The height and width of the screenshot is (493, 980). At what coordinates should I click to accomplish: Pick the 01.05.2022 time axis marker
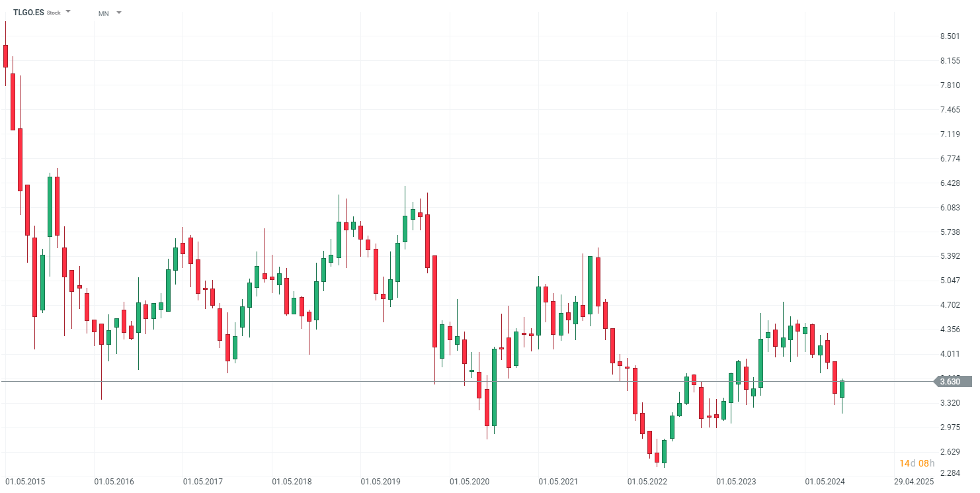[647, 482]
